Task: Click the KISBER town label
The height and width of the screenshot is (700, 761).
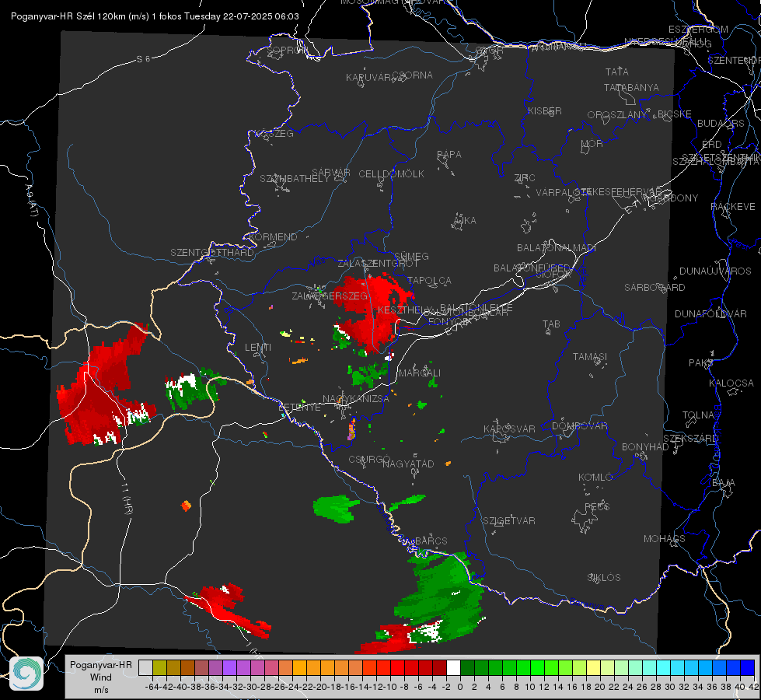Action: tap(545, 111)
